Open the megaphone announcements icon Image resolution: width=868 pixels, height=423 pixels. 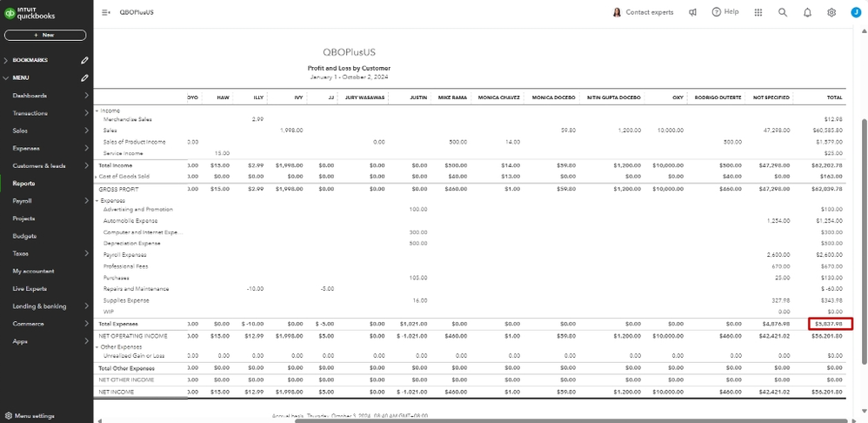(x=692, y=12)
